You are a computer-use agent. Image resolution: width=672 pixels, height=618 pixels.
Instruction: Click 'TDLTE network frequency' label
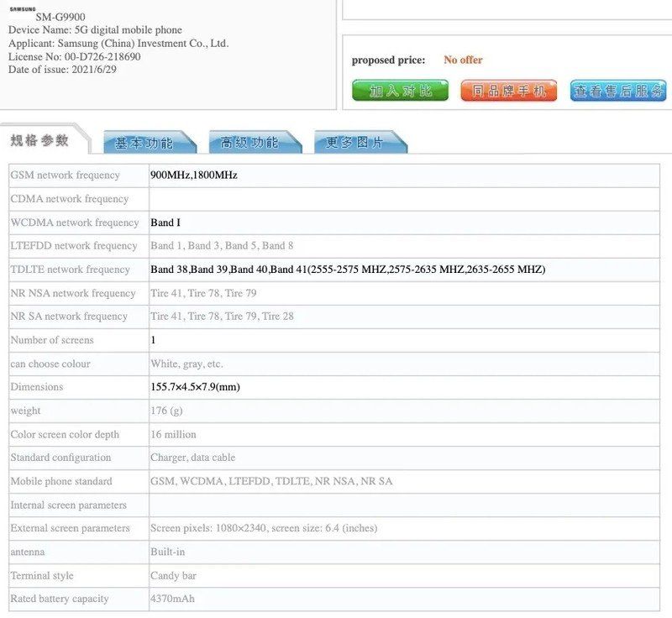pos(70,270)
